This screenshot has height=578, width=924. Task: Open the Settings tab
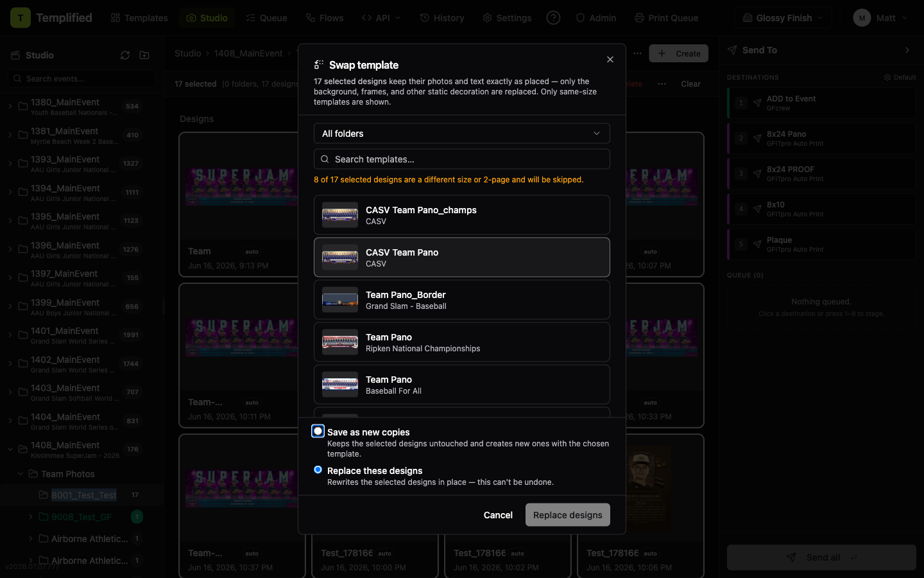(x=507, y=18)
